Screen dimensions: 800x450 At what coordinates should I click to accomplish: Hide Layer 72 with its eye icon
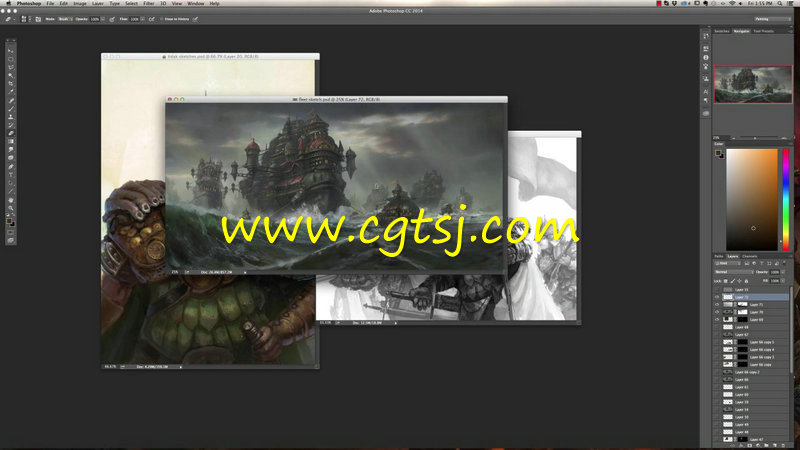click(x=717, y=297)
